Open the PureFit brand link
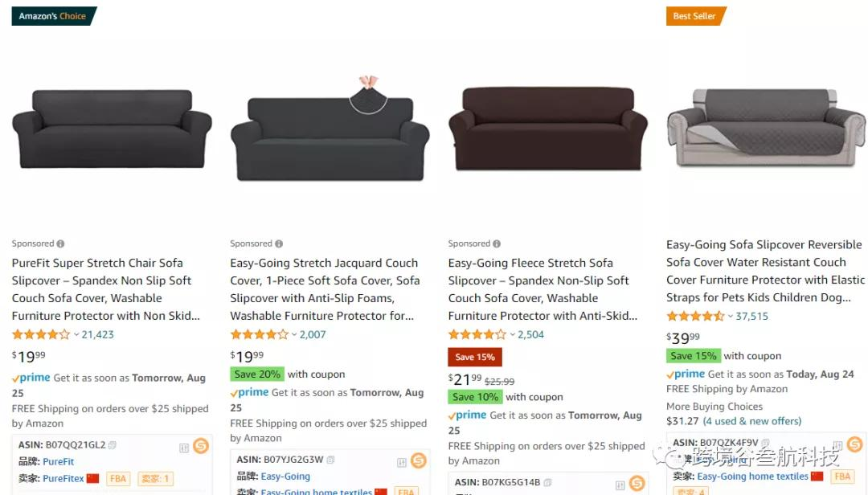The height and width of the screenshot is (495, 868). [x=58, y=462]
